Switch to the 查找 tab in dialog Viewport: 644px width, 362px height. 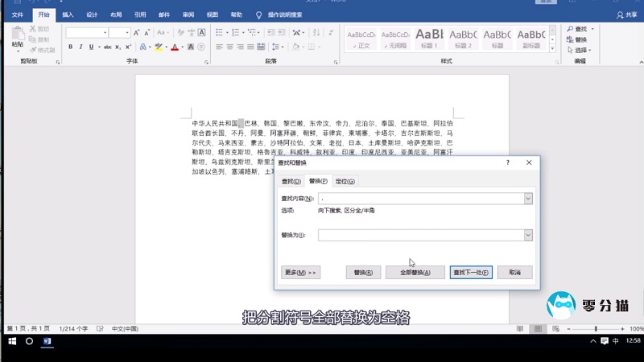(x=291, y=181)
